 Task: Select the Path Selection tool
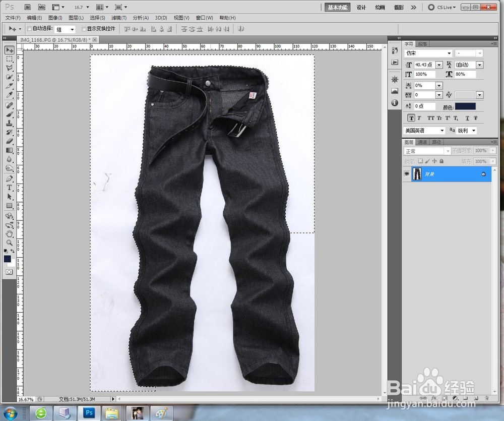(9, 197)
